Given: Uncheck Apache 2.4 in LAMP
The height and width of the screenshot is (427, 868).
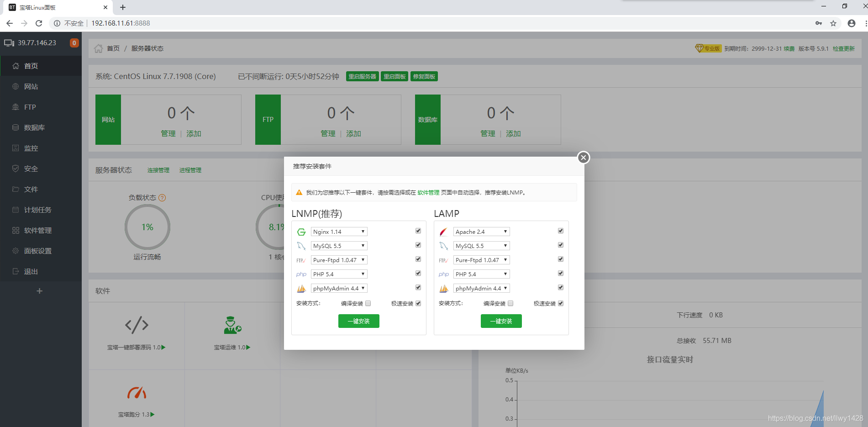Looking at the screenshot, I should pyautogui.click(x=561, y=231).
